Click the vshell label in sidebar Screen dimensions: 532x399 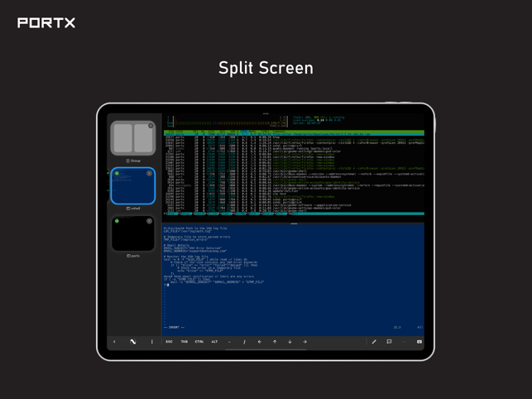point(133,208)
